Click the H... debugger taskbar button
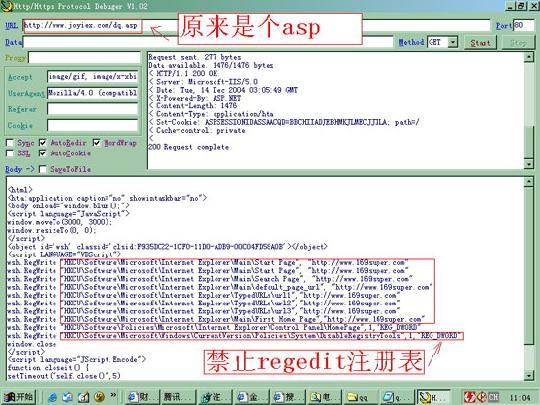 tap(434, 397)
